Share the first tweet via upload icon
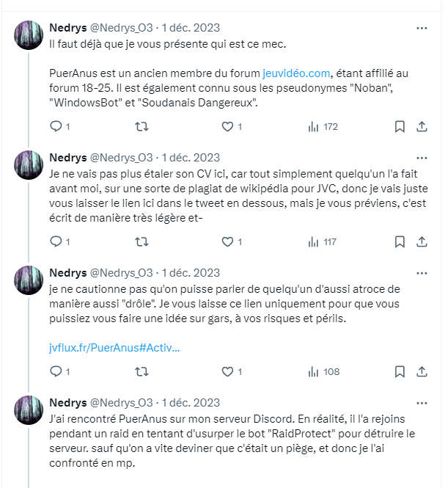The height and width of the screenshot is (488, 448). point(422,126)
